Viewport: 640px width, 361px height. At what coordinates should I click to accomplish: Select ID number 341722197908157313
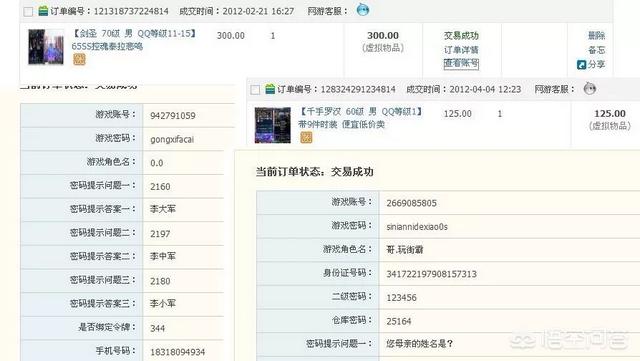pos(431,274)
